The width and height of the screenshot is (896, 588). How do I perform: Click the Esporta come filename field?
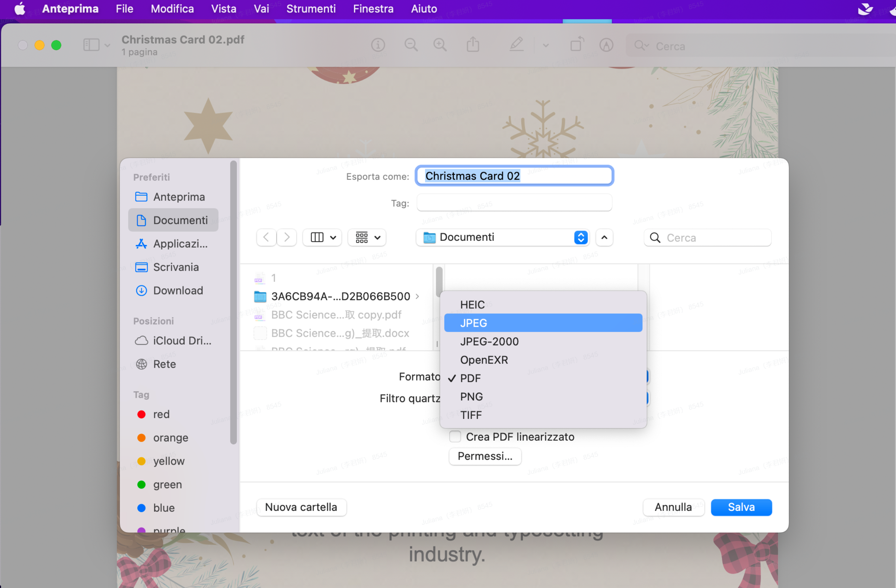514,176
